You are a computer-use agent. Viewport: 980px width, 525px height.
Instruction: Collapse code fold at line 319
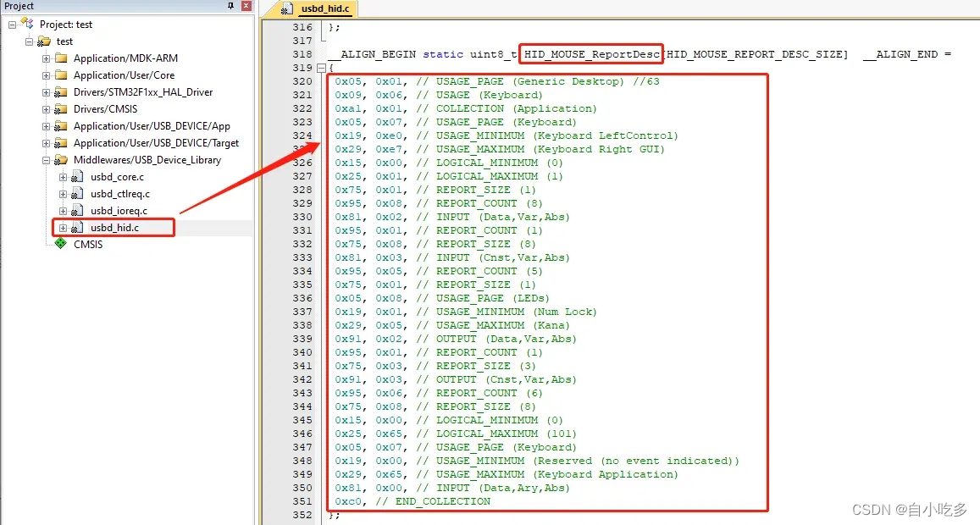point(321,68)
